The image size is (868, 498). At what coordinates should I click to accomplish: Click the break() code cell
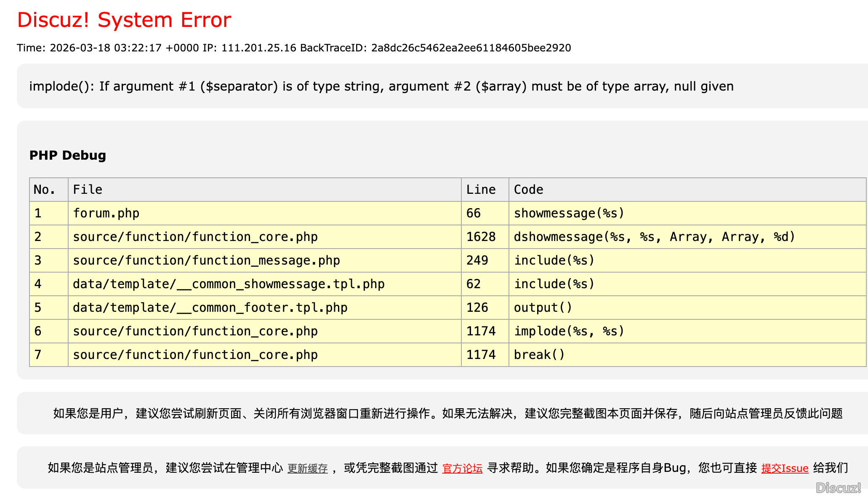[539, 355]
